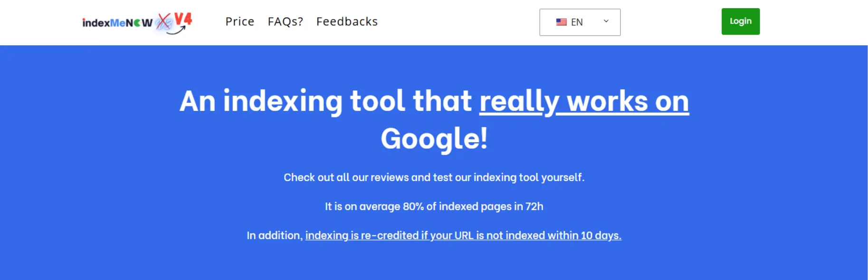This screenshot has height=280, width=868.
Task: Select the US flag icon in the language selector
Action: (x=561, y=21)
